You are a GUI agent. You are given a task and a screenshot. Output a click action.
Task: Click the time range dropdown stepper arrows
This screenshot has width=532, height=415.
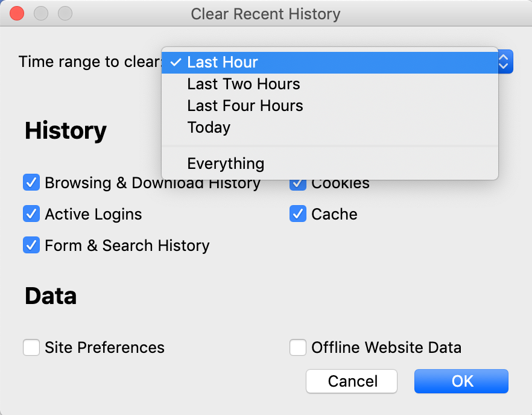click(x=504, y=62)
